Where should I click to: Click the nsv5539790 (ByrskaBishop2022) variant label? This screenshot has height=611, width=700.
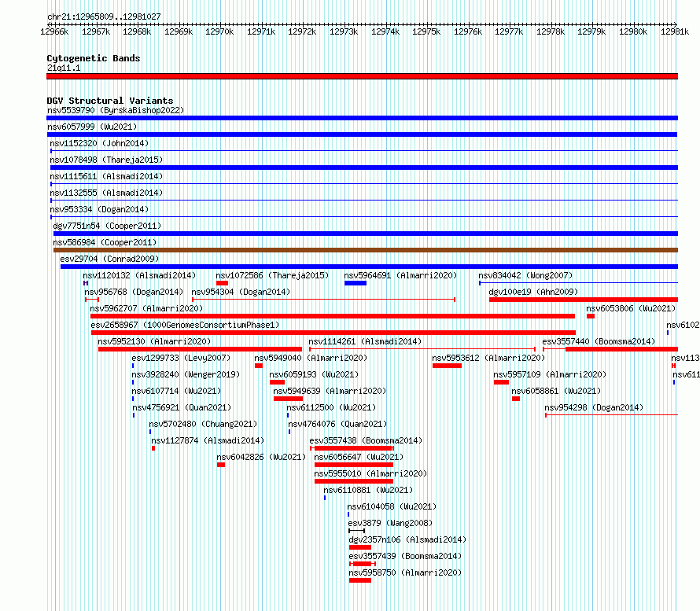coord(116,110)
